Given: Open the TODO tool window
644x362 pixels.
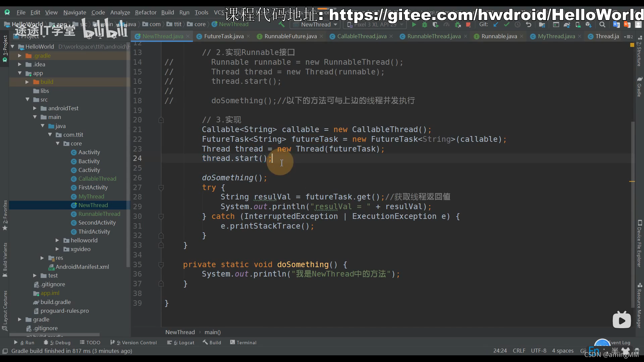Looking at the screenshot, I should click(90, 343).
